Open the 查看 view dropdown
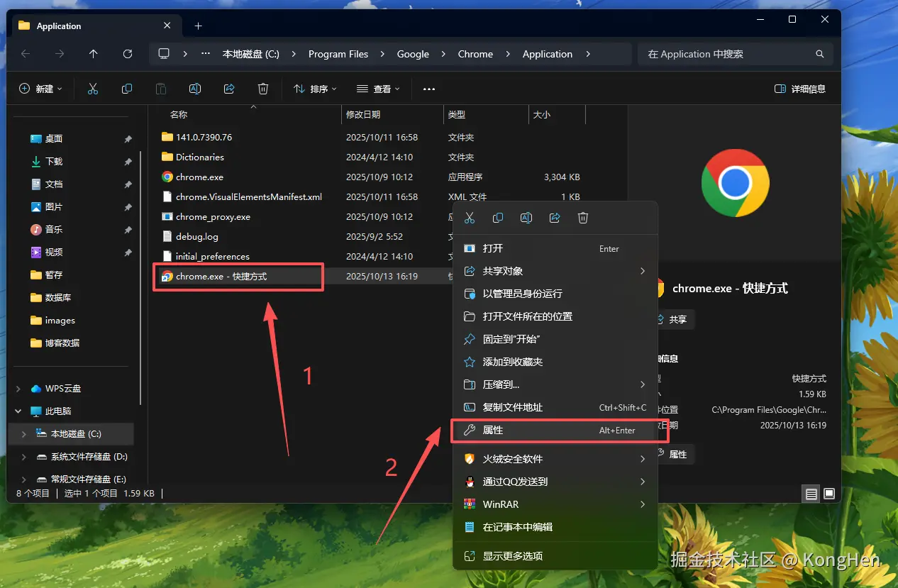Screen dimensions: 898x588 coord(377,89)
